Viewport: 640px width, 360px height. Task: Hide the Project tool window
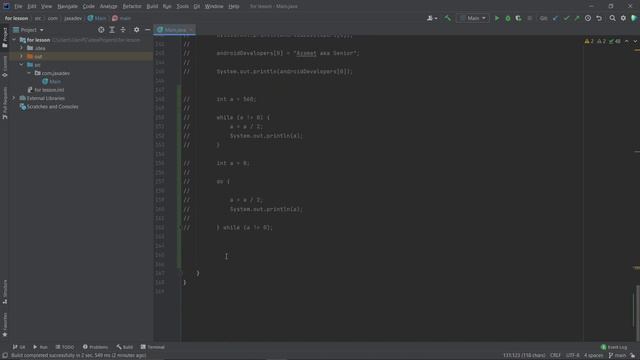(x=148, y=30)
